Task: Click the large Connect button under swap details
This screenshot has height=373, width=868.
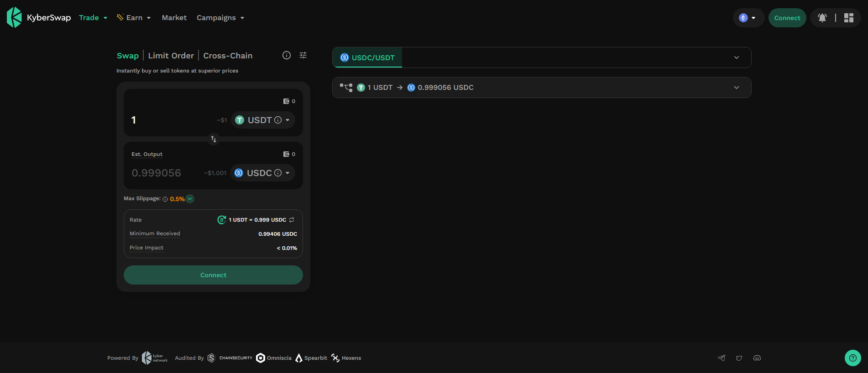Action: [213, 275]
